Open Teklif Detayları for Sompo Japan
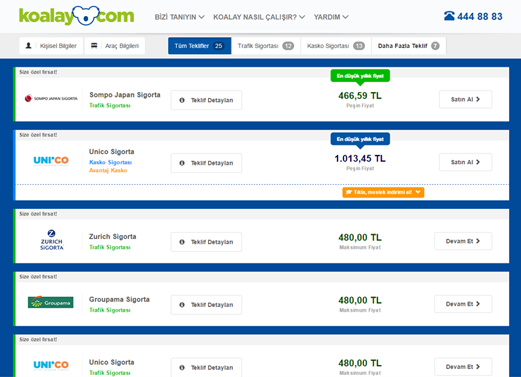The width and height of the screenshot is (521, 377). coord(206,100)
